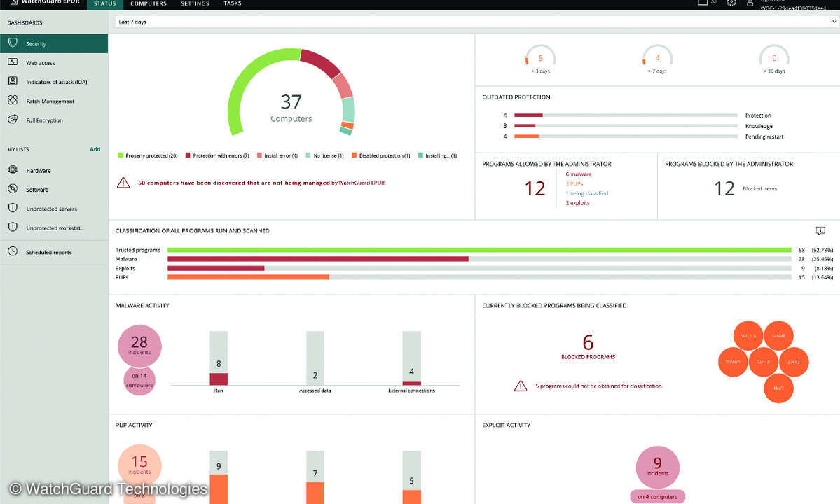Click the Web access sidebar icon
Viewport: 840px width, 504px height.
[x=13, y=62]
